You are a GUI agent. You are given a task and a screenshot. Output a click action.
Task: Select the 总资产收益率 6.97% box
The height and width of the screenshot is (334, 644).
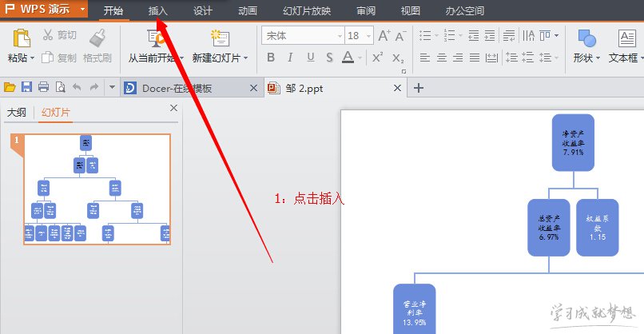point(549,228)
